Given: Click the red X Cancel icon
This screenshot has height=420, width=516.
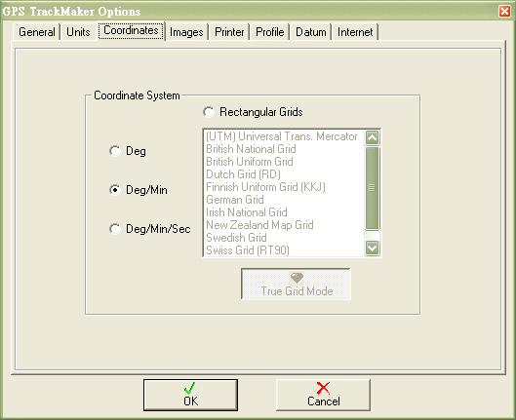Looking at the screenshot, I should [323, 388].
